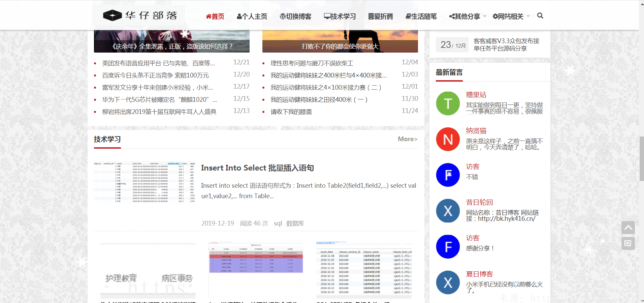Viewport: 644px width, 303px height.
Task: Click back-to-top arrow button
Action: 628,228
